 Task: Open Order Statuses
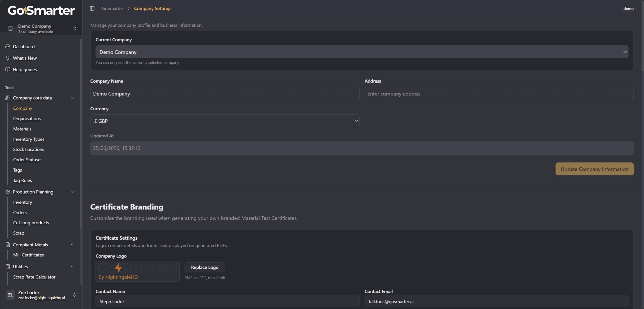pos(28,160)
